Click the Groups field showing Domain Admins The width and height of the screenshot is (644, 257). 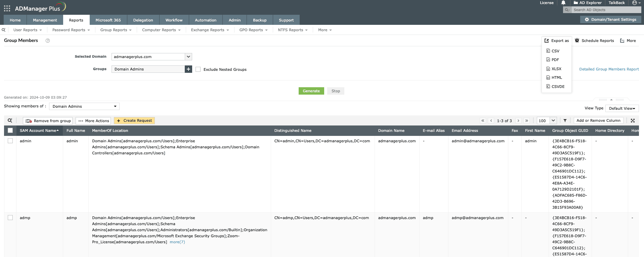point(148,69)
